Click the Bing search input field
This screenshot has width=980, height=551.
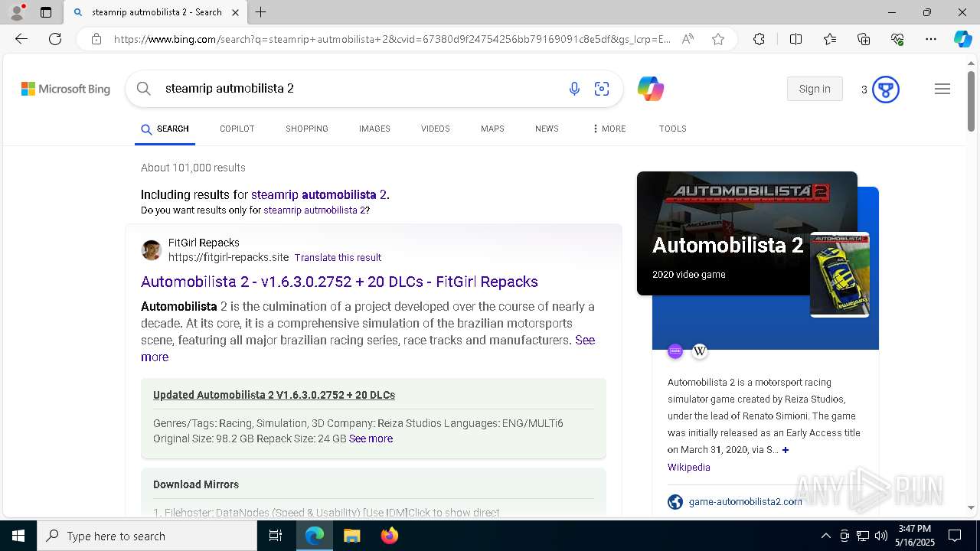pos(360,89)
